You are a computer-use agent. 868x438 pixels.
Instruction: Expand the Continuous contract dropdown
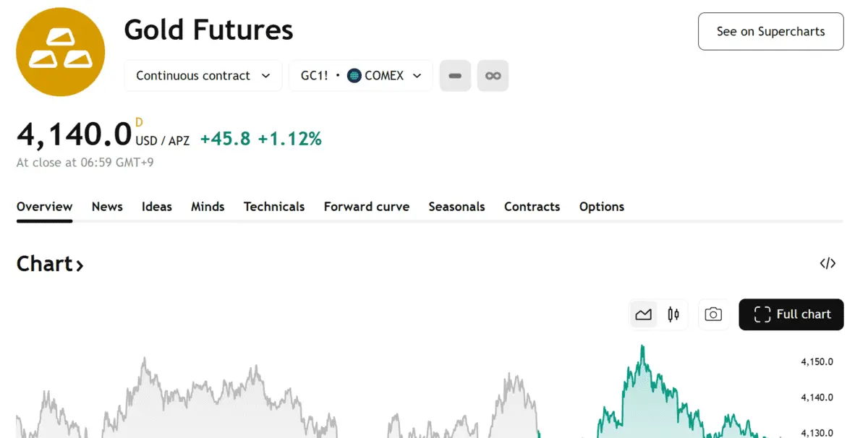(203, 76)
